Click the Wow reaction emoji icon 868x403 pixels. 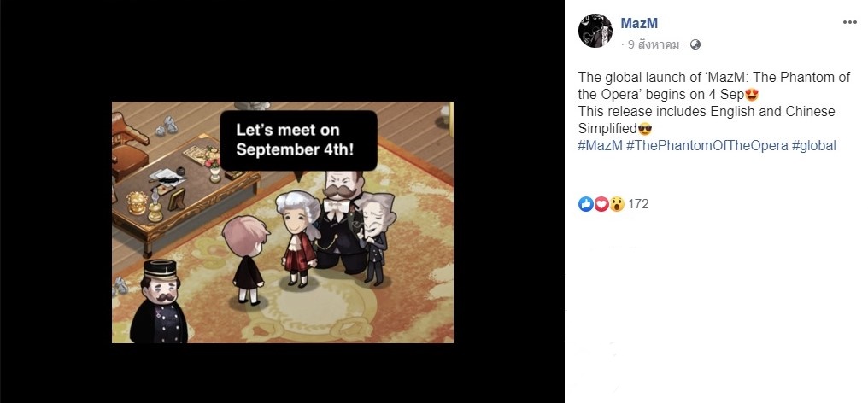point(617,204)
